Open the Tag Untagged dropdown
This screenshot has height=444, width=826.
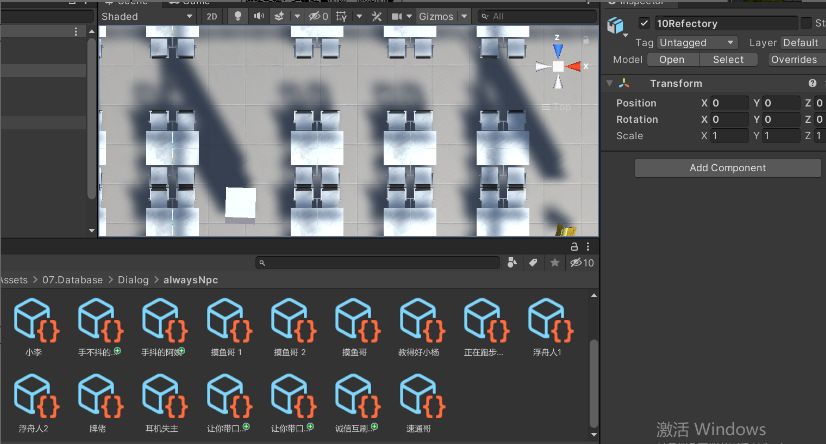(697, 43)
